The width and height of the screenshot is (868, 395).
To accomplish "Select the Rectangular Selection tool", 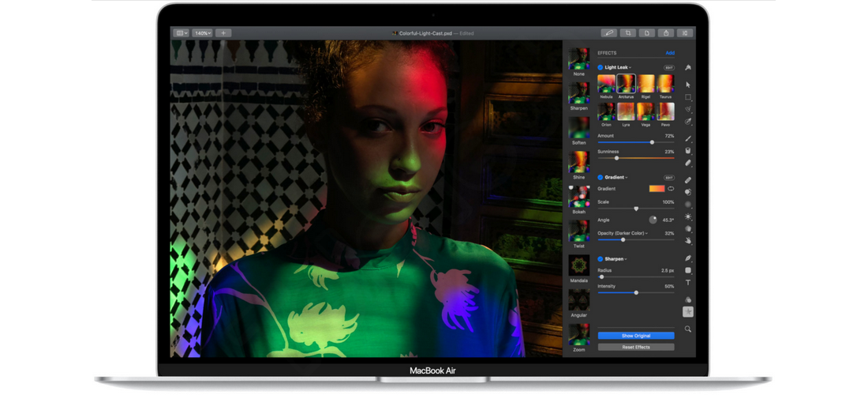I will (x=688, y=97).
